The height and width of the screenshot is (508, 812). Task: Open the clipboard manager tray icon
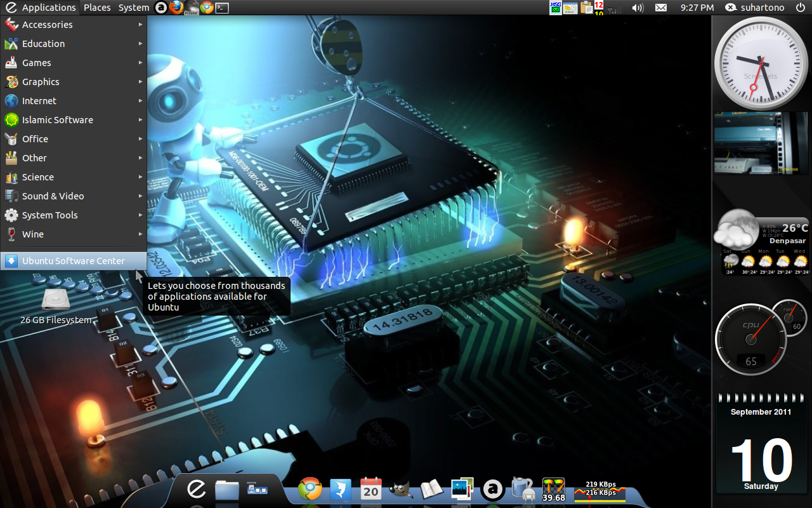click(586, 8)
